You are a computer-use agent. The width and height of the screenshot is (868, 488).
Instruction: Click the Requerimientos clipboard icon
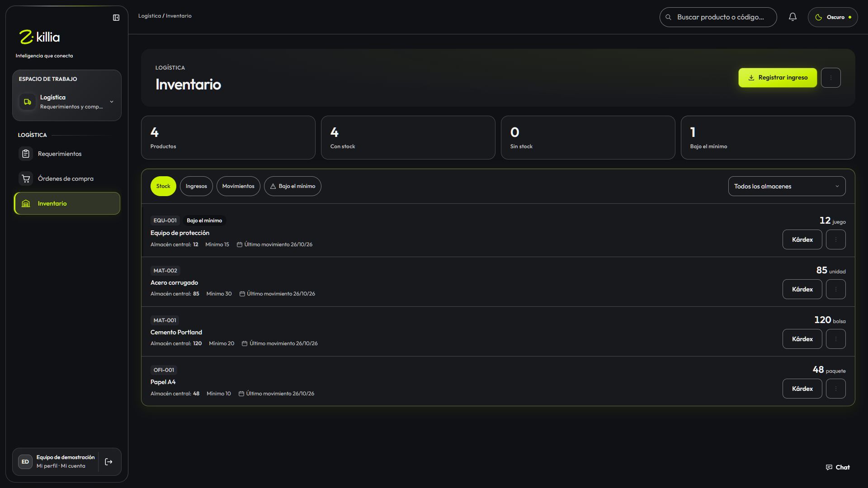coord(26,154)
